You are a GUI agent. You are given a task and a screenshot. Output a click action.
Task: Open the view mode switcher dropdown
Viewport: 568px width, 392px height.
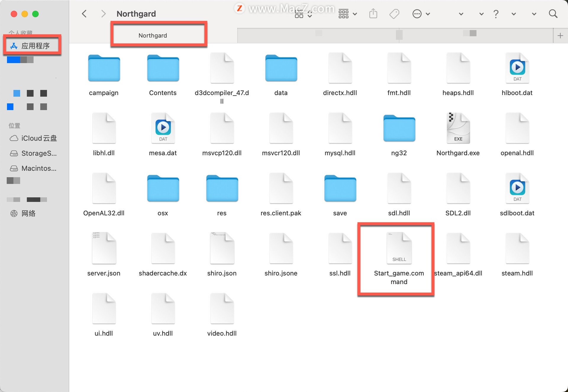pyautogui.click(x=304, y=14)
